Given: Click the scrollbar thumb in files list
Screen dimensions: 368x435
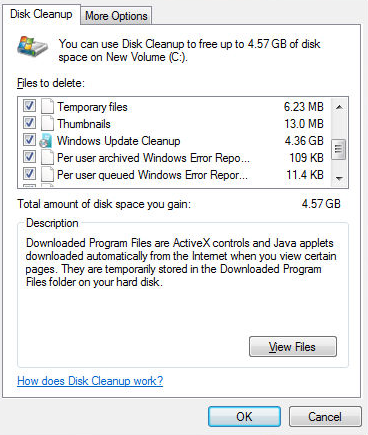Looking at the screenshot, I should click(x=339, y=149).
